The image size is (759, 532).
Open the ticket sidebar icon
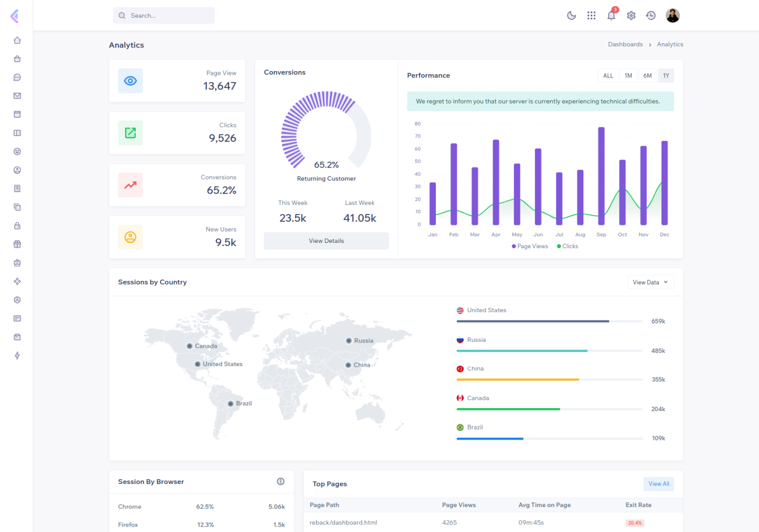(x=17, y=133)
